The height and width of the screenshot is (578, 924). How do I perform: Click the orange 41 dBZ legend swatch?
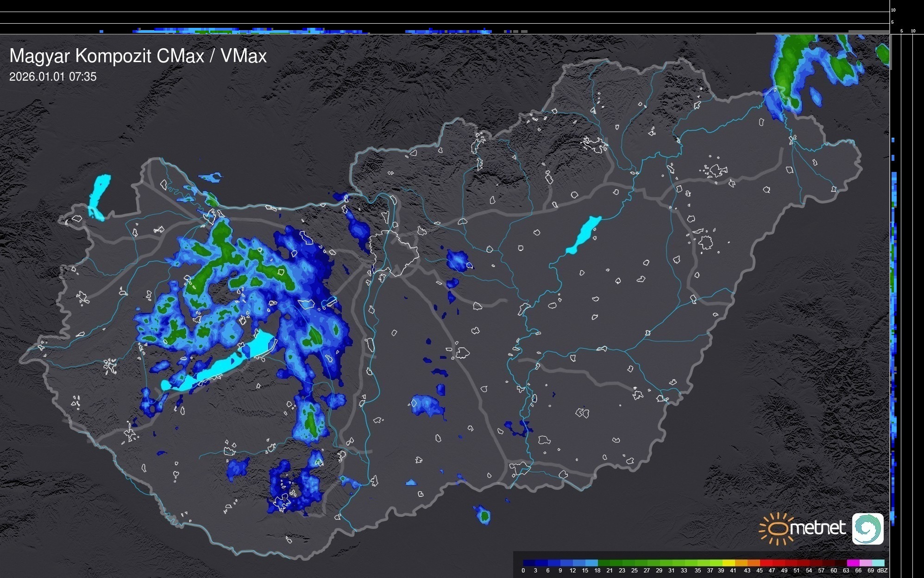click(x=741, y=563)
